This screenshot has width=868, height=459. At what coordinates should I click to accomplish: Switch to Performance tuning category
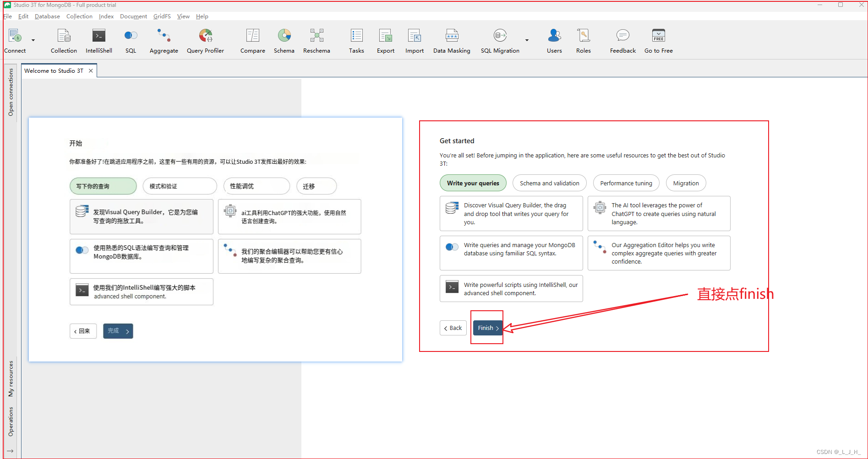point(626,183)
